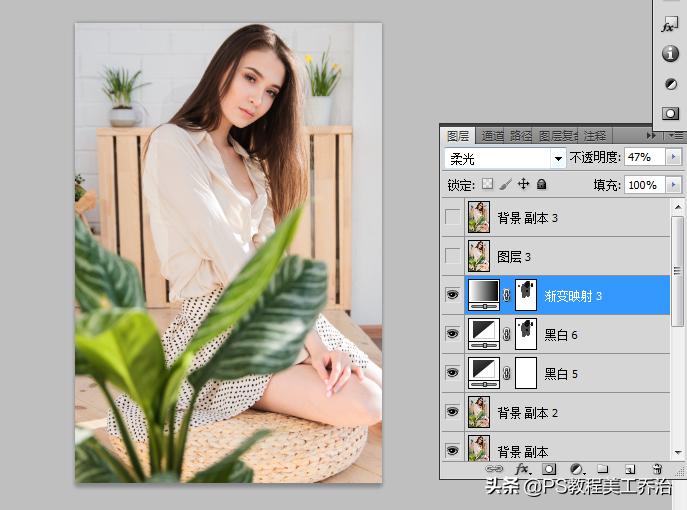Open the fill slider arrow
Screen dimensions: 687x510
(673, 185)
